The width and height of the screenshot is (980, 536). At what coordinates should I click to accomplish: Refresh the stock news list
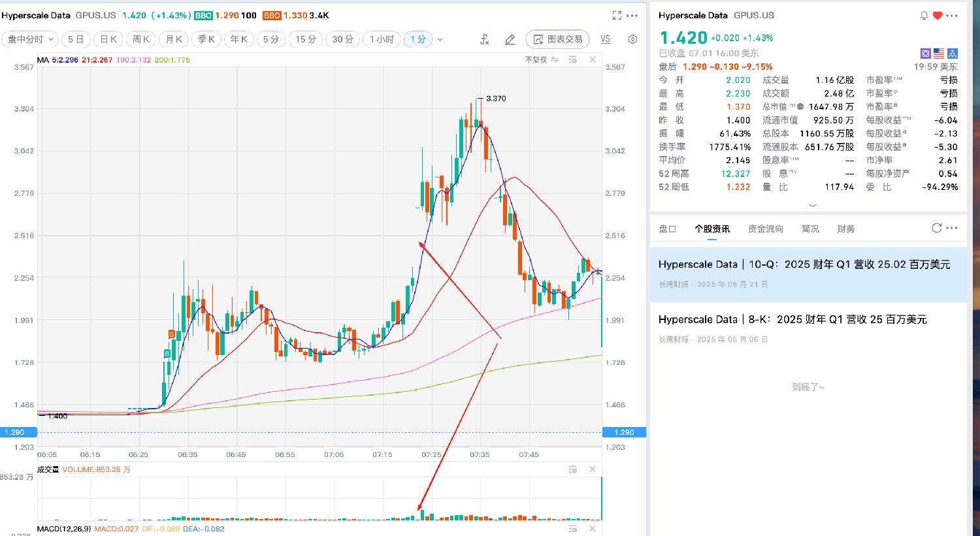[x=936, y=228]
